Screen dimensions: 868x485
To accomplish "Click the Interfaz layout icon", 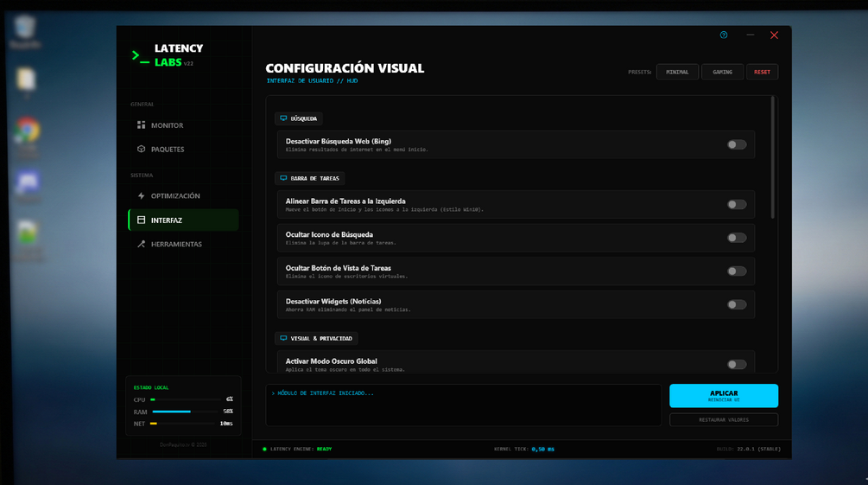I will pyautogui.click(x=141, y=220).
